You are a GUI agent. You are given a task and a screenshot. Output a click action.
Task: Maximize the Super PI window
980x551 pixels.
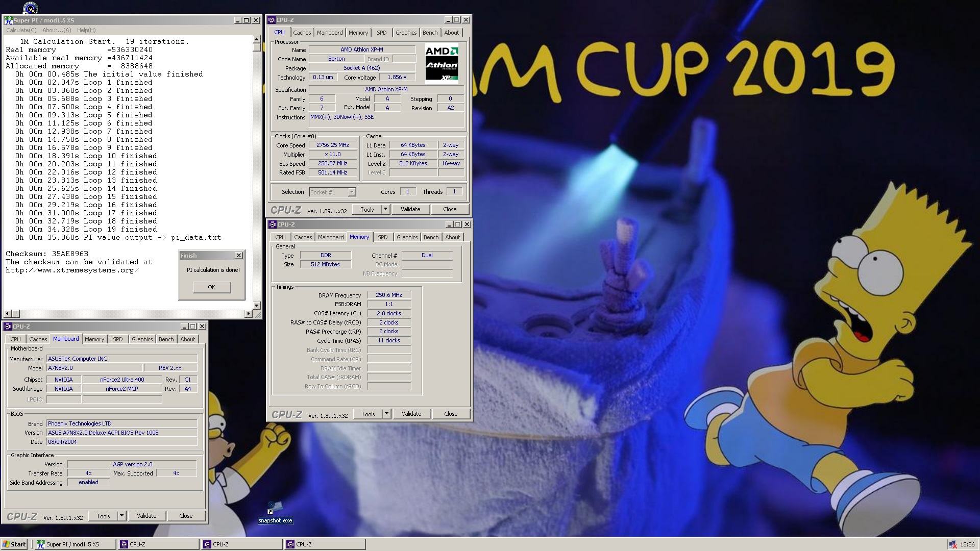(x=246, y=20)
